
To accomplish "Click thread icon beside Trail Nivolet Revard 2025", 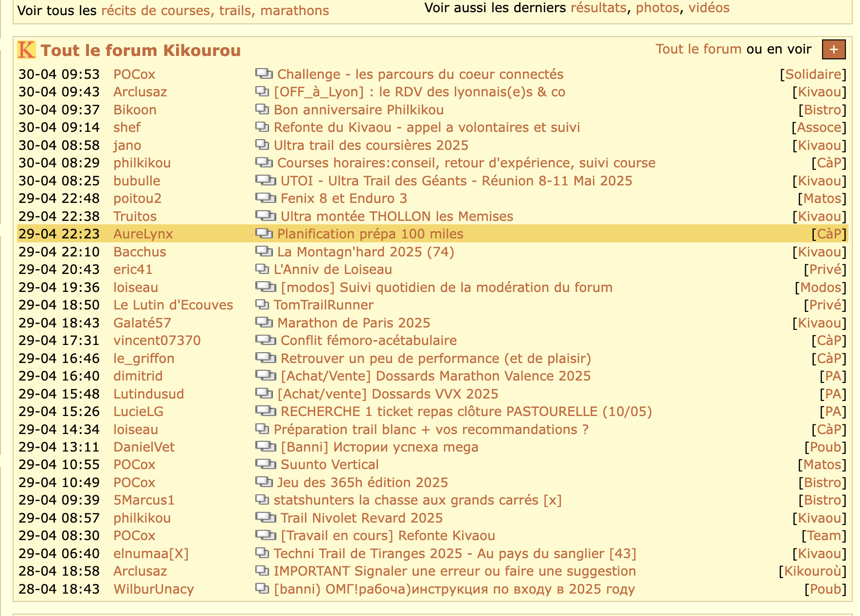I will [x=266, y=518].
